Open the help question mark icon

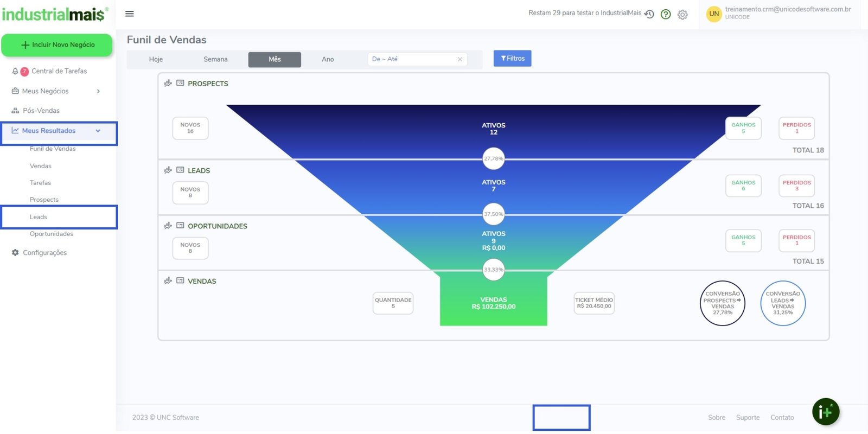666,14
